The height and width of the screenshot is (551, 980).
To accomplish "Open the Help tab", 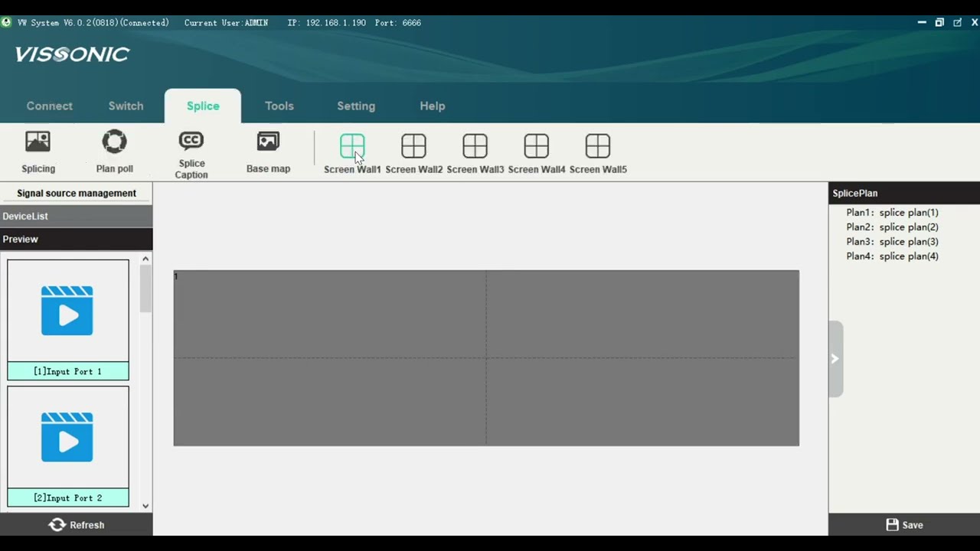I will tap(433, 106).
